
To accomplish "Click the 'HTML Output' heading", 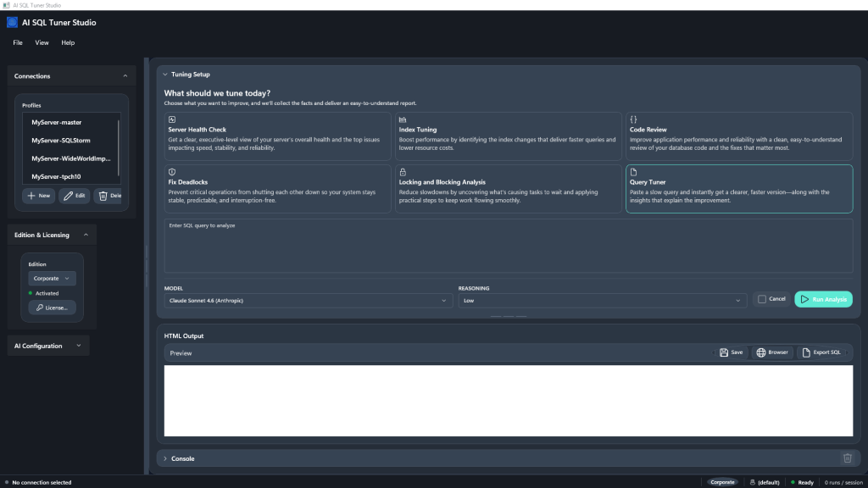I will tap(184, 335).
